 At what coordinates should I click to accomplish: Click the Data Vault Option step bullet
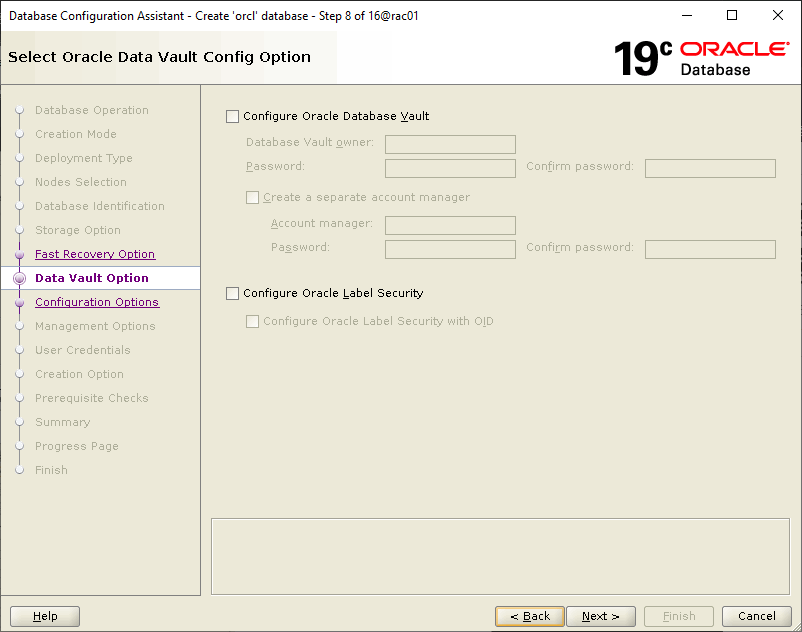pos(18,278)
